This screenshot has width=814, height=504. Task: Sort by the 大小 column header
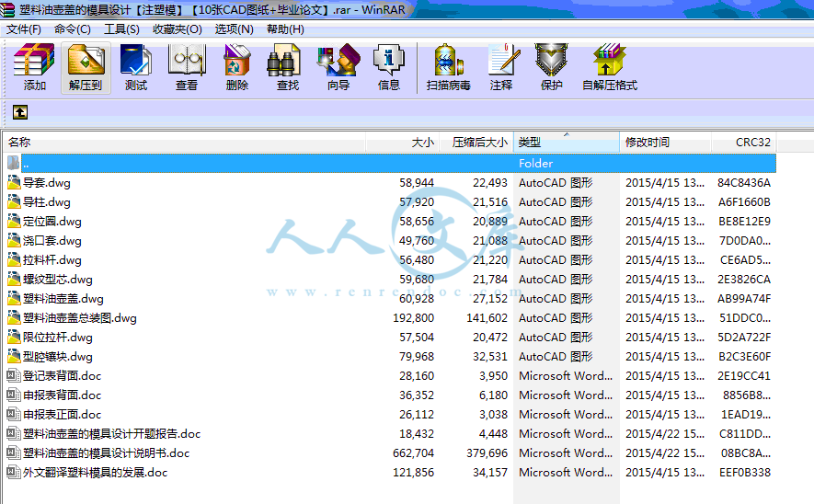403,143
